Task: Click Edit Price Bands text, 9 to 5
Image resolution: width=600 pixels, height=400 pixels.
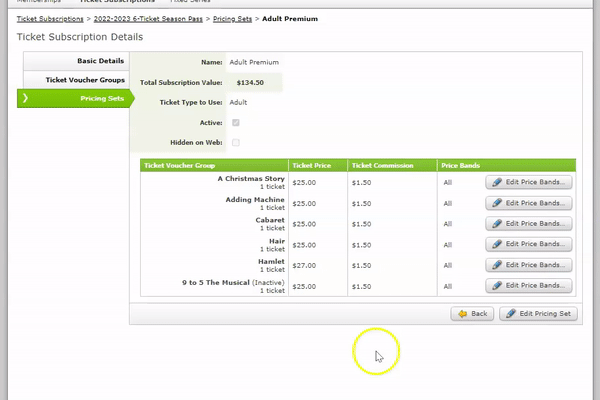Action: (x=535, y=286)
